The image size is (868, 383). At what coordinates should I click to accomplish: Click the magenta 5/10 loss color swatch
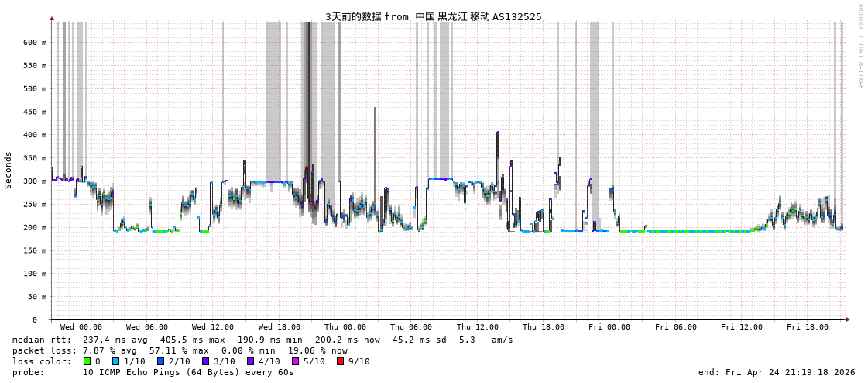[x=295, y=361]
